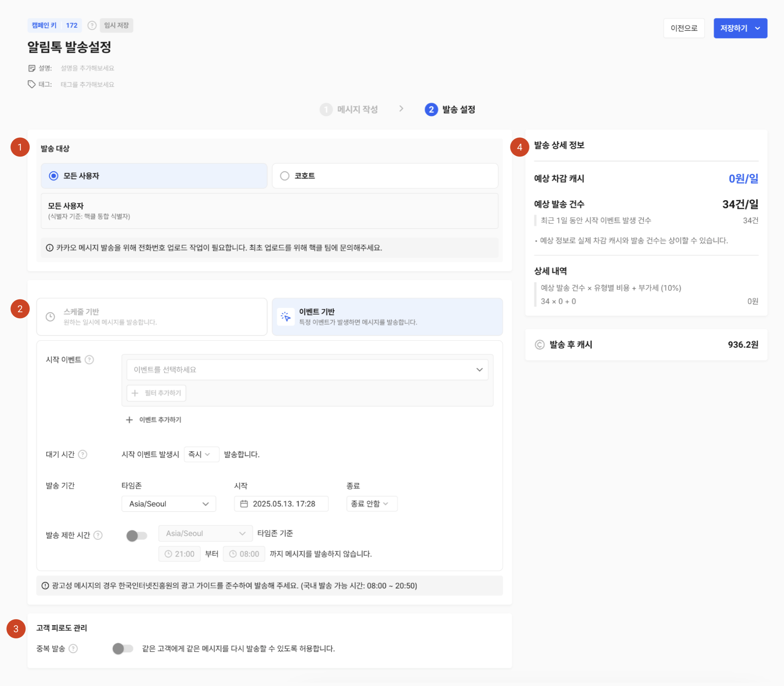Open the 즉시 wait time dropdown

201,455
